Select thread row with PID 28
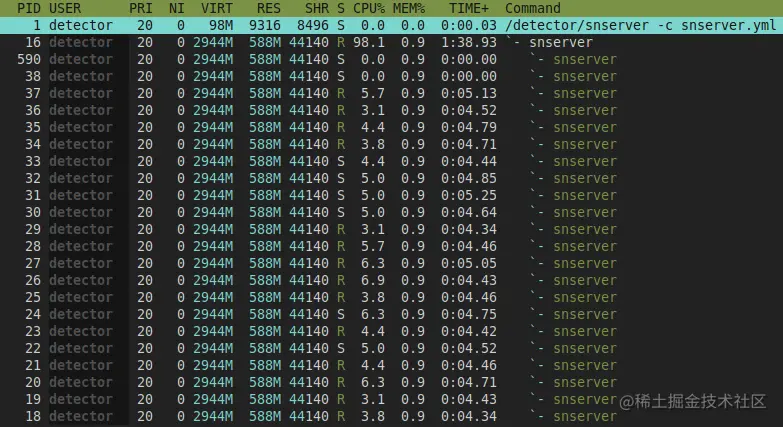 click(x=392, y=246)
